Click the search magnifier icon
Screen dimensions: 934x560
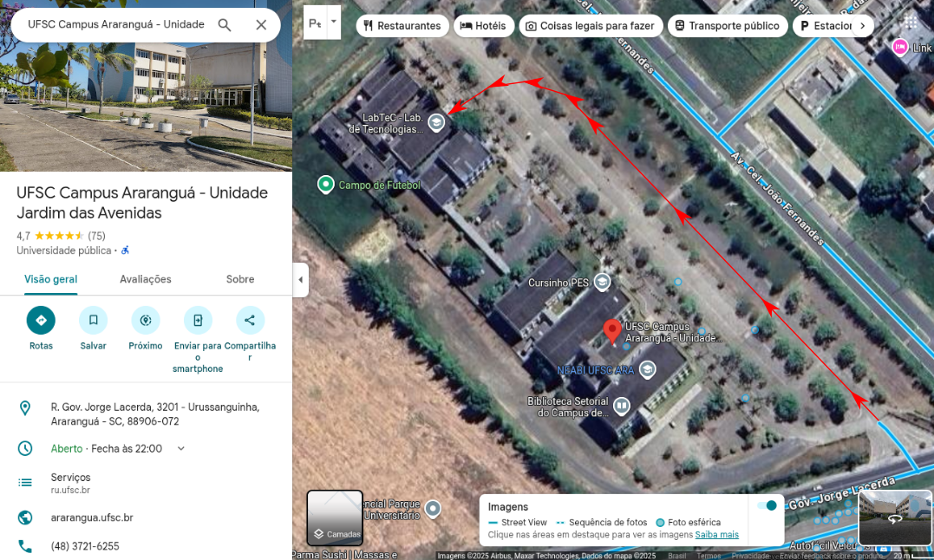(x=225, y=24)
